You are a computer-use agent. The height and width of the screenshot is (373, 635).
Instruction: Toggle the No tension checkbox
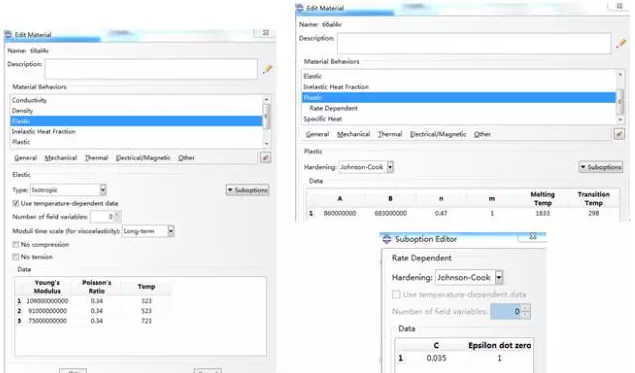click(16, 257)
